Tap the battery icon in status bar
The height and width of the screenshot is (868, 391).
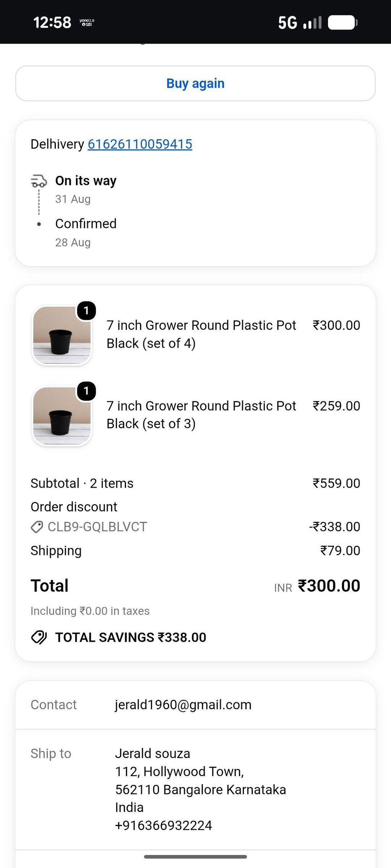(343, 23)
